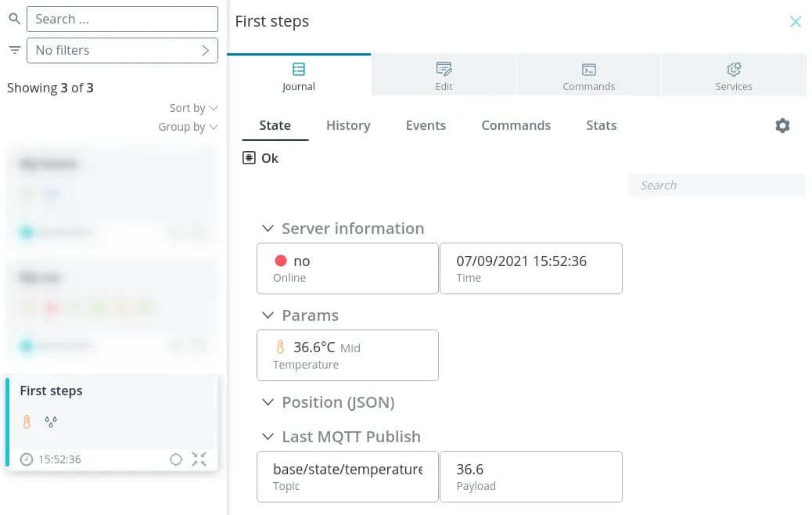Click the filter lines icon
Screen dimensions: 812x515
coord(14,50)
